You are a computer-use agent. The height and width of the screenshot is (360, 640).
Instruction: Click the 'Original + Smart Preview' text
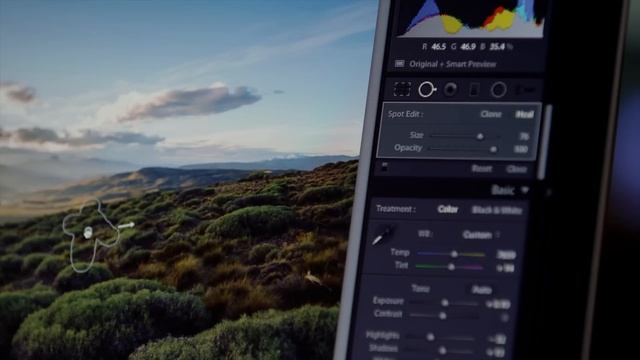coord(453,64)
